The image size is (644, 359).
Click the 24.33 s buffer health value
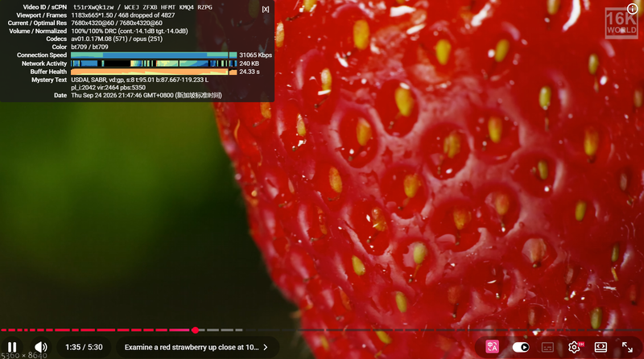250,72
